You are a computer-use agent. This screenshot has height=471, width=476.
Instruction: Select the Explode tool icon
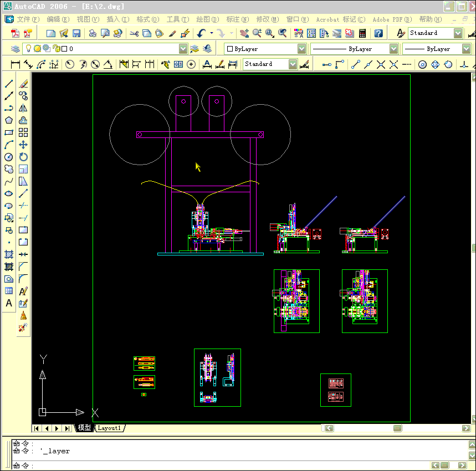coord(23,327)
